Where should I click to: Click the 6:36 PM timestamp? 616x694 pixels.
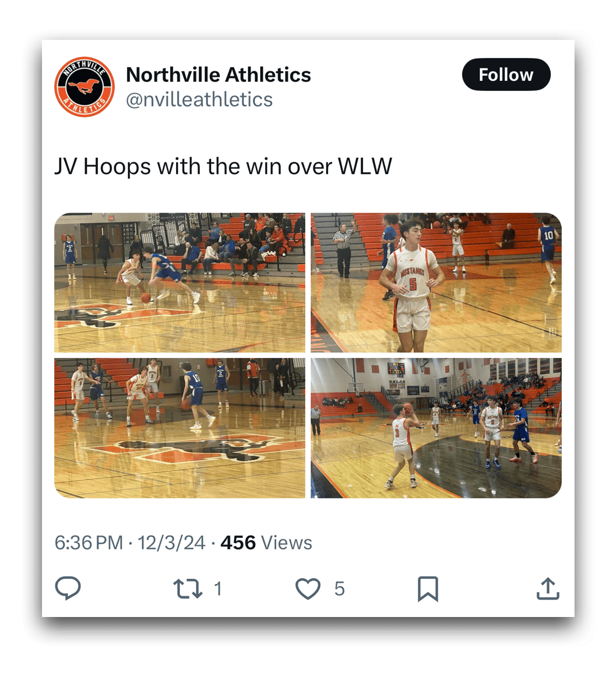89,543
